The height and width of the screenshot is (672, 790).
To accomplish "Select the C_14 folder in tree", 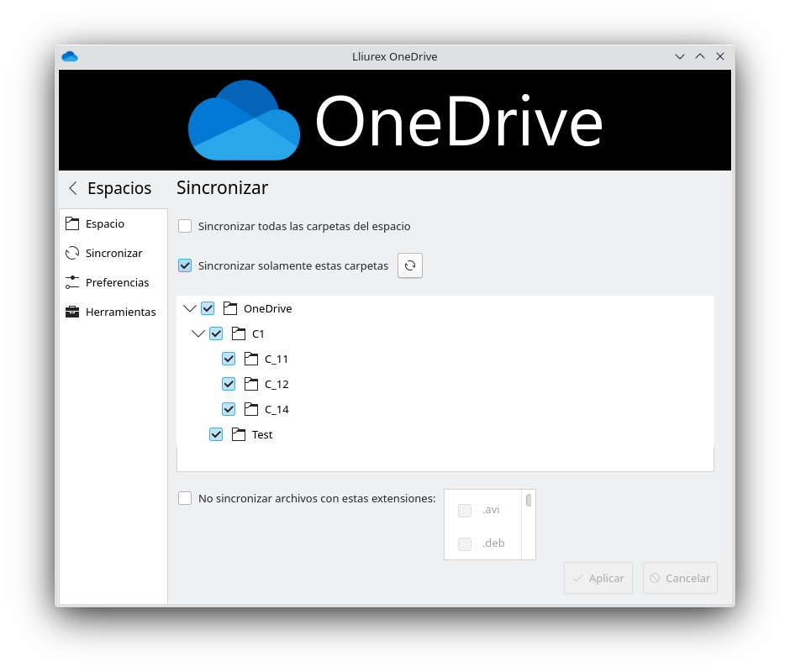I will [276, 410].
